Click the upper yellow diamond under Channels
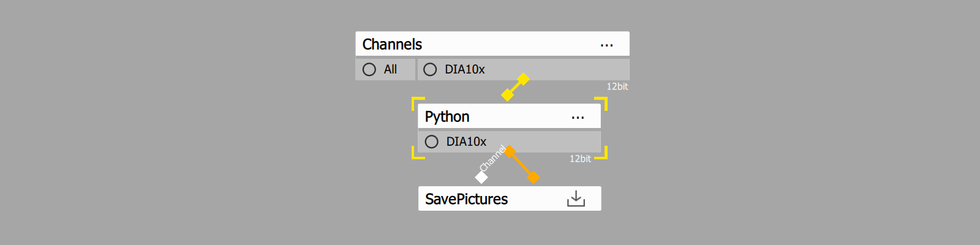The height and width of the screenshot is (245, 980). coord(522,79)
